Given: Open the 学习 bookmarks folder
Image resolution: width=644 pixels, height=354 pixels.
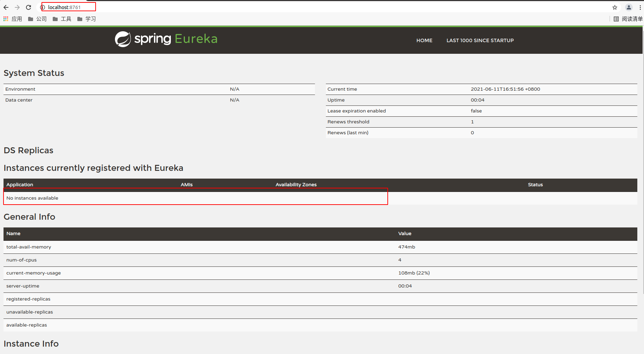Looking at the screenshot, I should point(86,19).
